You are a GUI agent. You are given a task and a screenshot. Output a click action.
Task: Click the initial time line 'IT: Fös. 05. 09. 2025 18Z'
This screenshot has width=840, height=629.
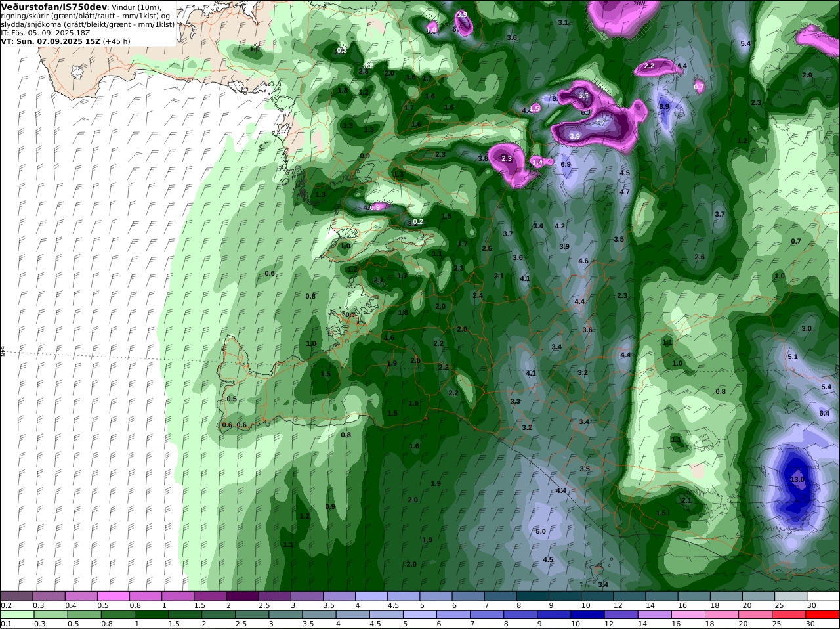pyautogui.click(x=46, y=32)
